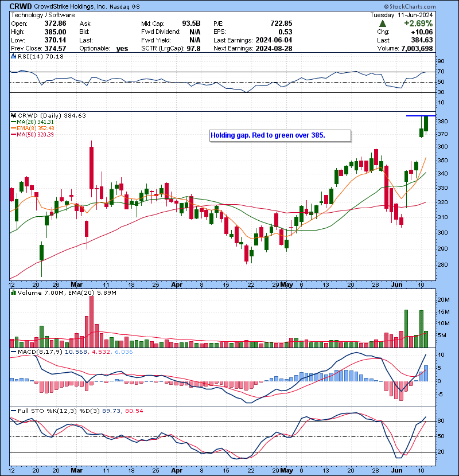The image size is (459, 476).
Task: Click the +2.69% percent change
Action: [x=418, y=24]
